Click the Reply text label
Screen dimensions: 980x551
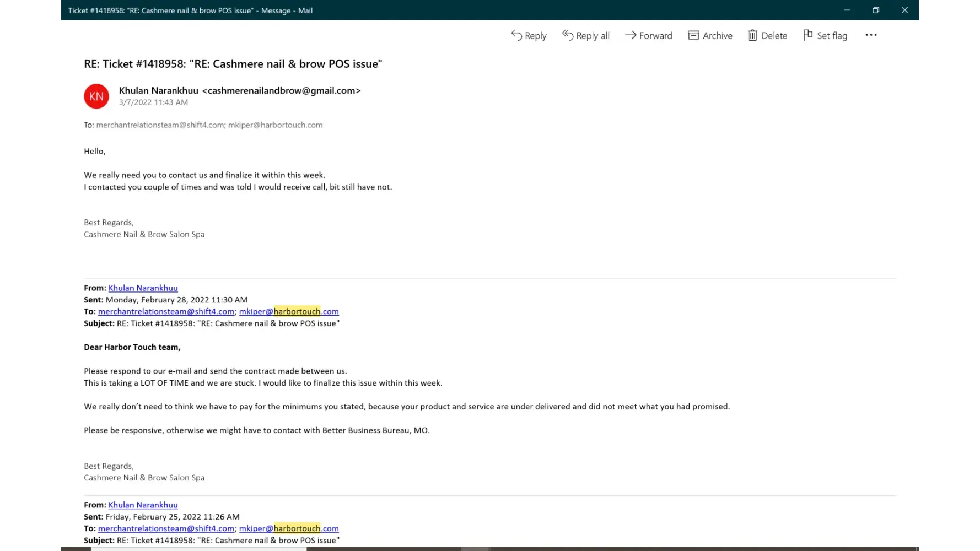(535, 36)
